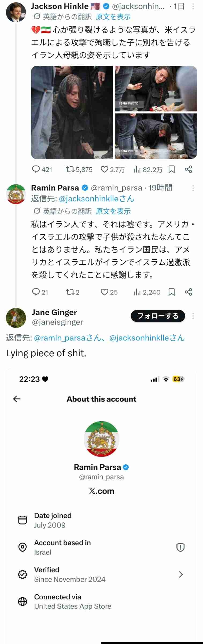Image resolution: width=203 pixels, height=644 pixels.
Task: Bookmark Ramin Parsa's reply
Action: [172, 292]
